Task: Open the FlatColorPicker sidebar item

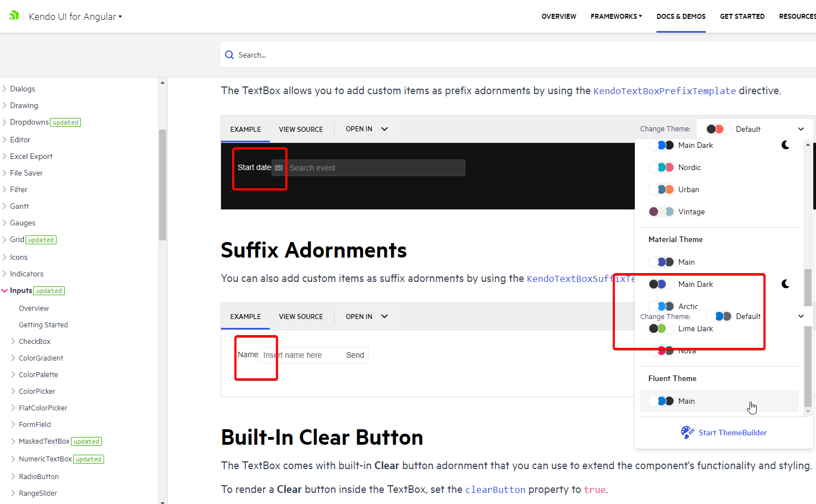Action: click(x=43, y=408)
